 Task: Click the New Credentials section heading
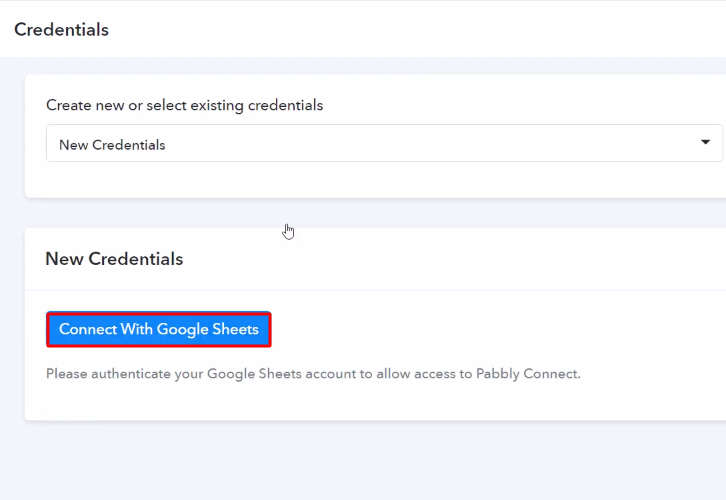click(x=114, y=259)
